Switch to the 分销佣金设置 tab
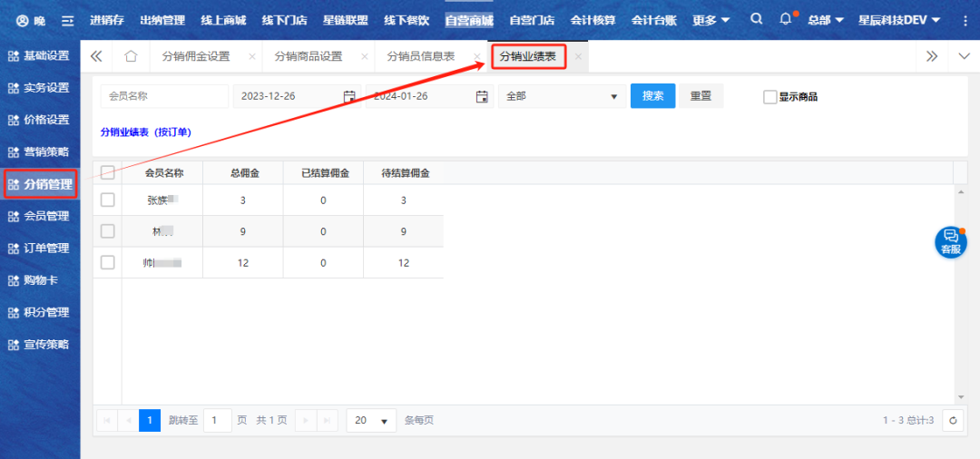980x459 pixels. click(196, 56)
